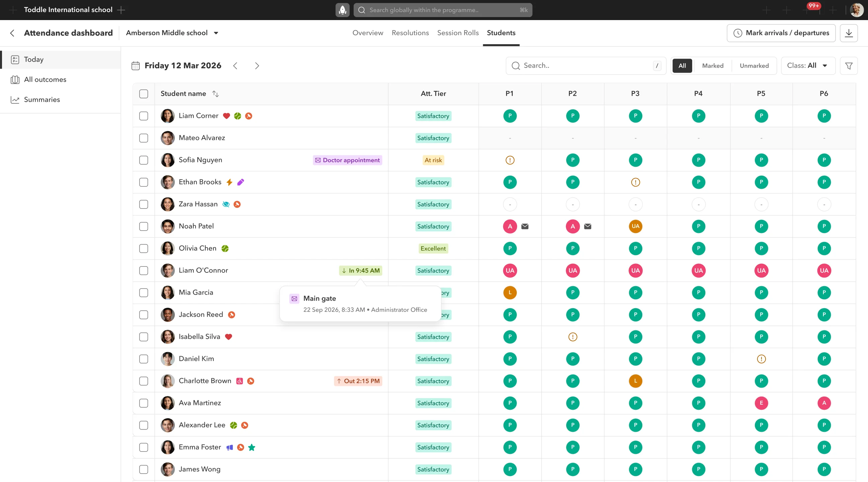Open Summaries in the sidebar
The height and width of the screenshot is (482, 868).
coord(61,100)
